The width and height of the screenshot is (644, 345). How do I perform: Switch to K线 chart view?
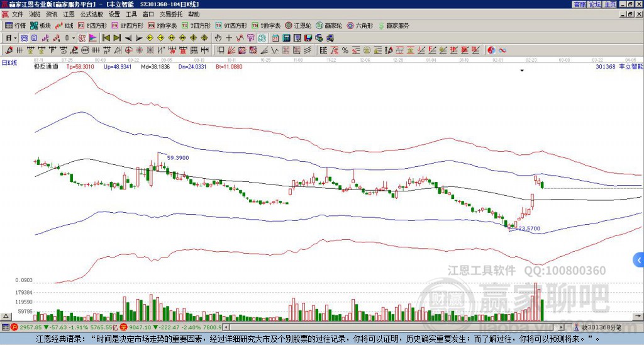pyautogui.click(x=64, y=25)
